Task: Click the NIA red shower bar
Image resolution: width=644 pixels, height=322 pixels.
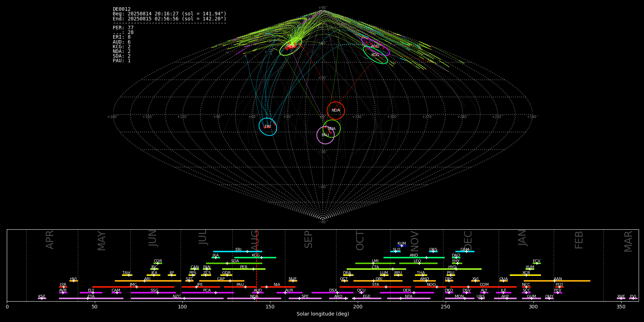Action: coord(278,287)
